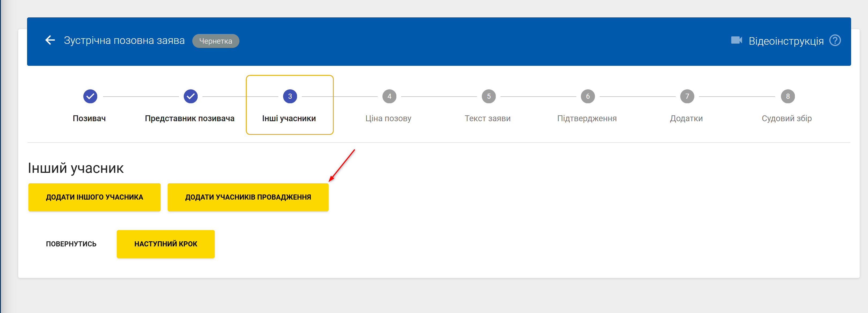868x313 pixels.
Task: Click the step 4 number circle
Action: pyautogui.click(x=389, y=97)
